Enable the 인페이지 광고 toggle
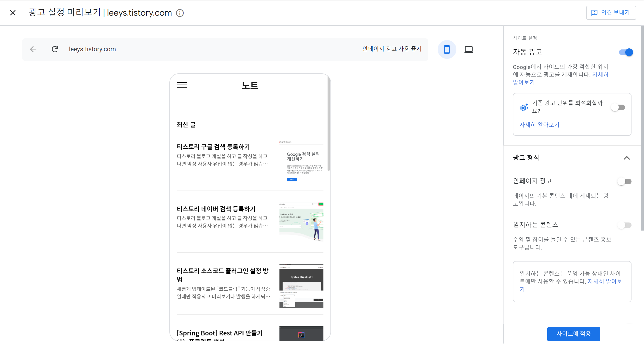This screenshot has width=644, height=344. pyautogui.click(x=624, y=181)
